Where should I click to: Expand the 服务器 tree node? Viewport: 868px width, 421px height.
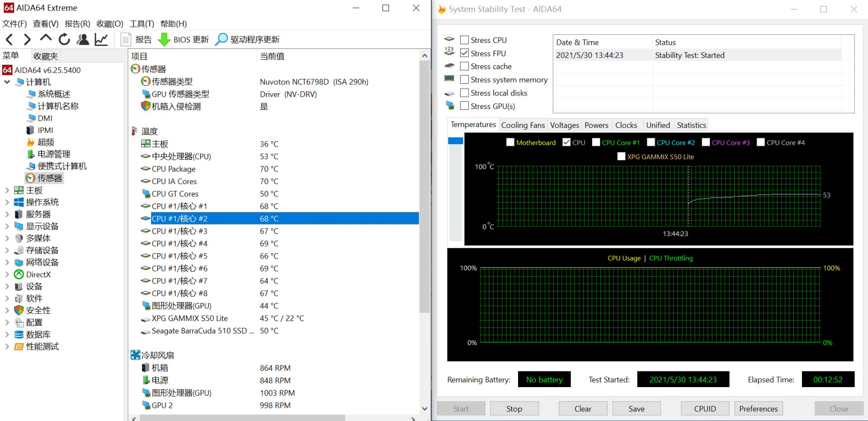click(x=7, y=214)
